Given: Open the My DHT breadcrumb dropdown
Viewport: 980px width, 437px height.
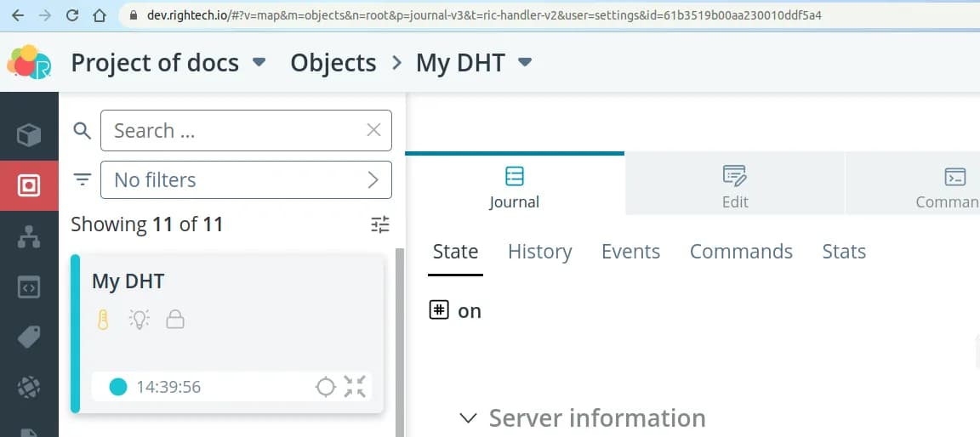Looking at the screenshot, I should coord(525,63).
